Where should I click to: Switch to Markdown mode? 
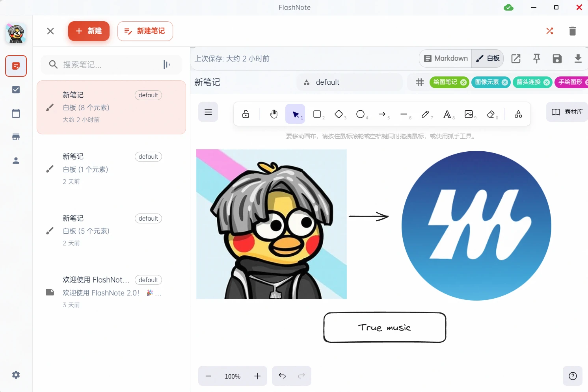(x=446, y=58)
